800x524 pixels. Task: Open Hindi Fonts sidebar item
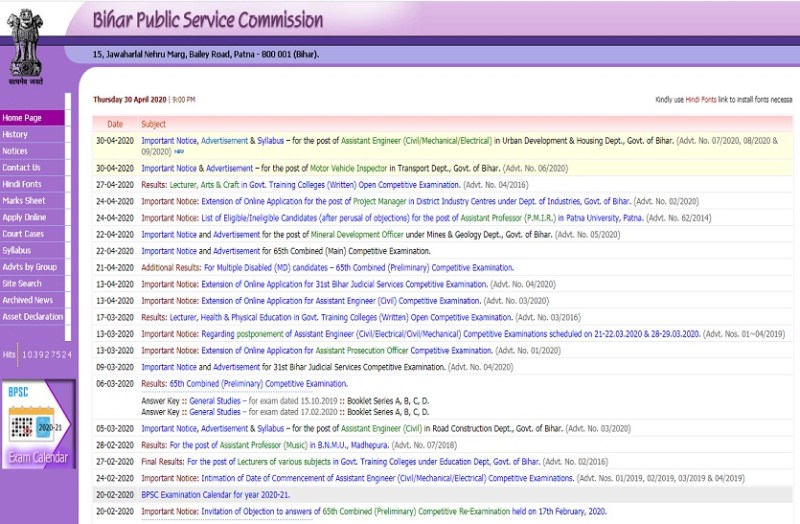22,184
